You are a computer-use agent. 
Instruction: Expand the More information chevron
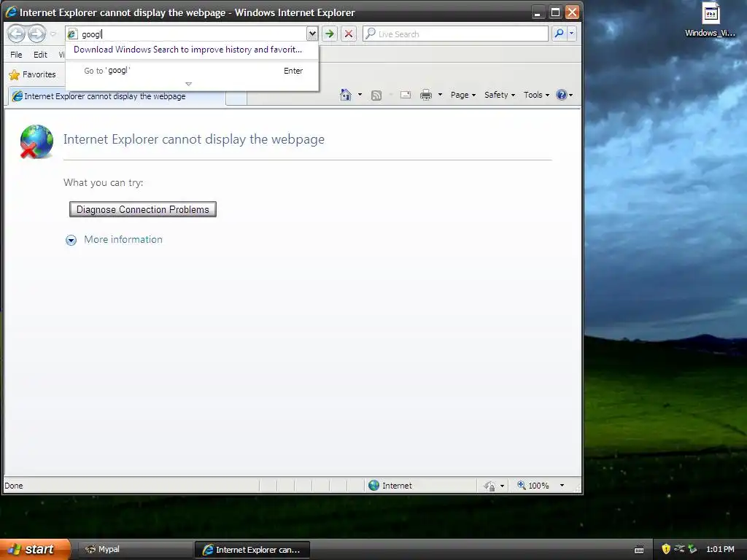(71, 240)
